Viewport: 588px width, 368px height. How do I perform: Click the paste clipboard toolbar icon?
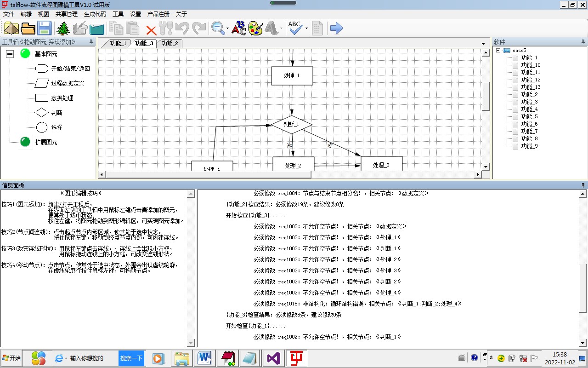[x=133, y=29]
